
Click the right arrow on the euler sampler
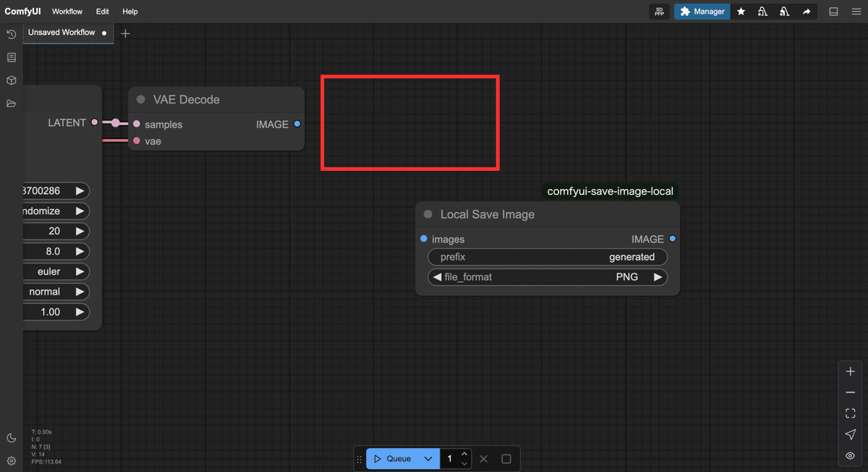(80, 272)
